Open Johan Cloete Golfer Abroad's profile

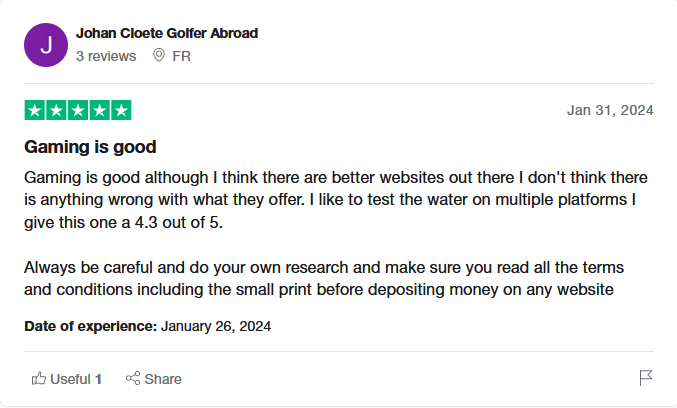167,33
